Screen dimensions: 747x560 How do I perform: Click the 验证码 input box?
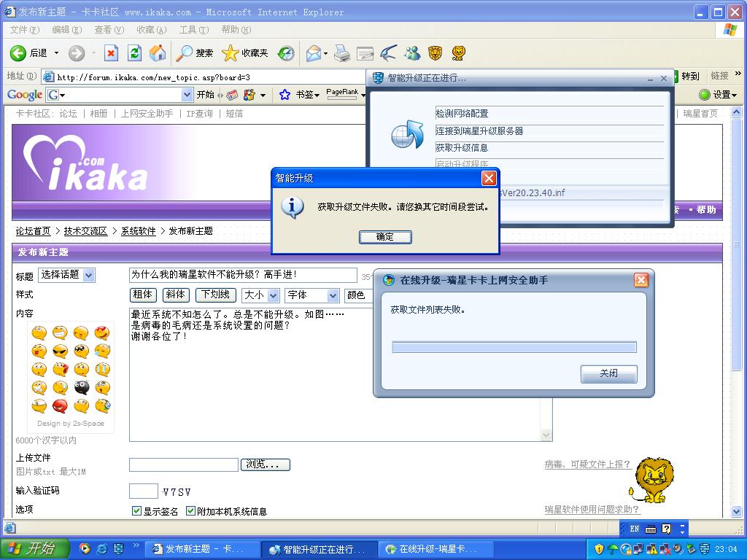point(144,491)
